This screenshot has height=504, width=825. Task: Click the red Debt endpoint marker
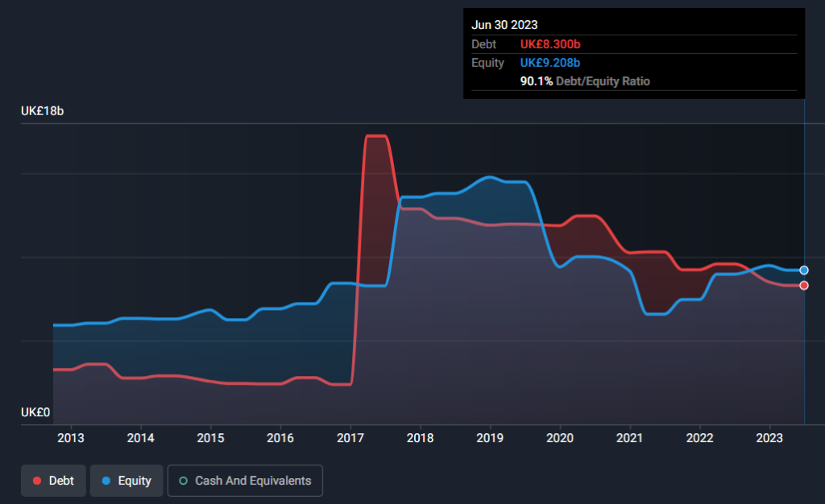tap(804, 286)
